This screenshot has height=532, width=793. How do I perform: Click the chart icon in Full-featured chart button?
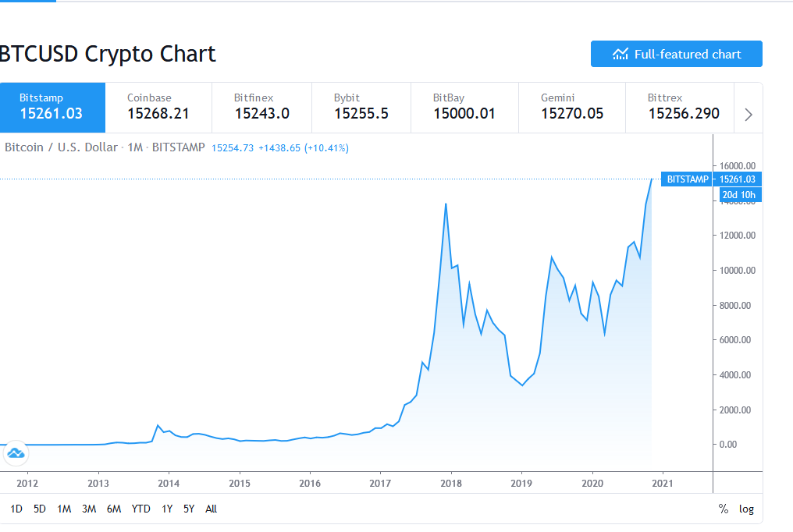point(621,54)
